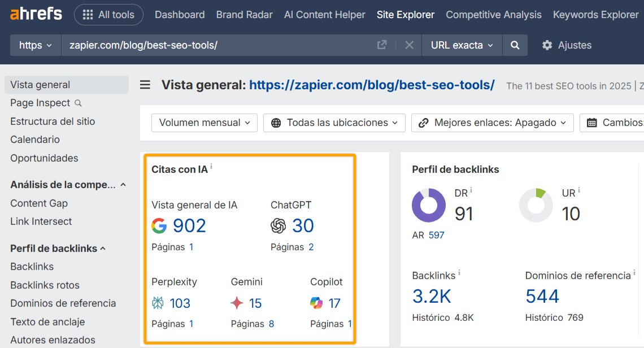Click the Google icon under Vista general de IA
Image resolution: width=644 pixels, height=348 pixels.
click(x=160, y=225)
